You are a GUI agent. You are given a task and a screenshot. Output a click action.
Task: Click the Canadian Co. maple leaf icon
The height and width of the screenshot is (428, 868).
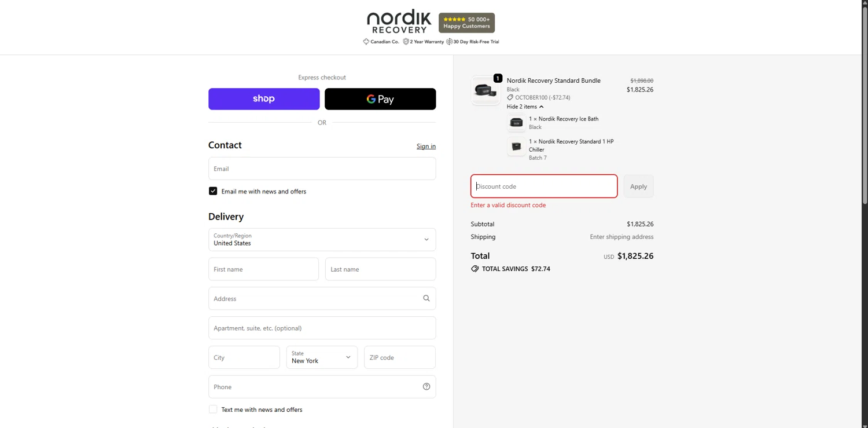coord(366,42)
